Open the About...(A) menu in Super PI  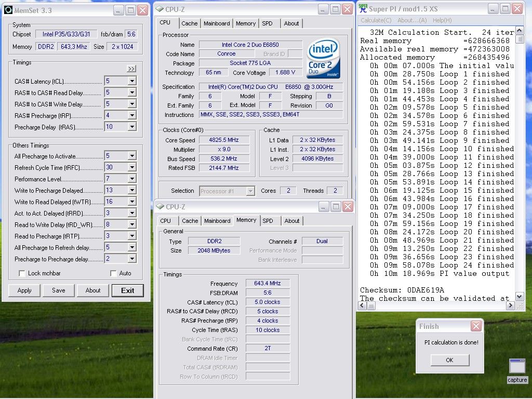point(412,20)
